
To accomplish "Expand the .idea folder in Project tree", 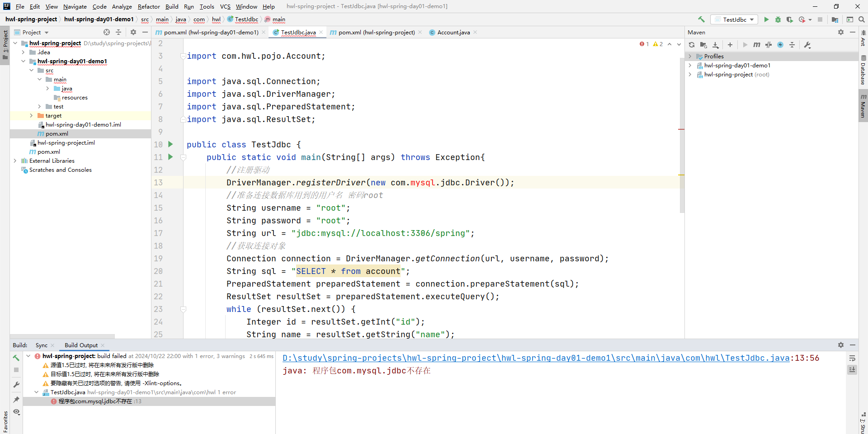I will pyautogui.click(x=23, y=52).
